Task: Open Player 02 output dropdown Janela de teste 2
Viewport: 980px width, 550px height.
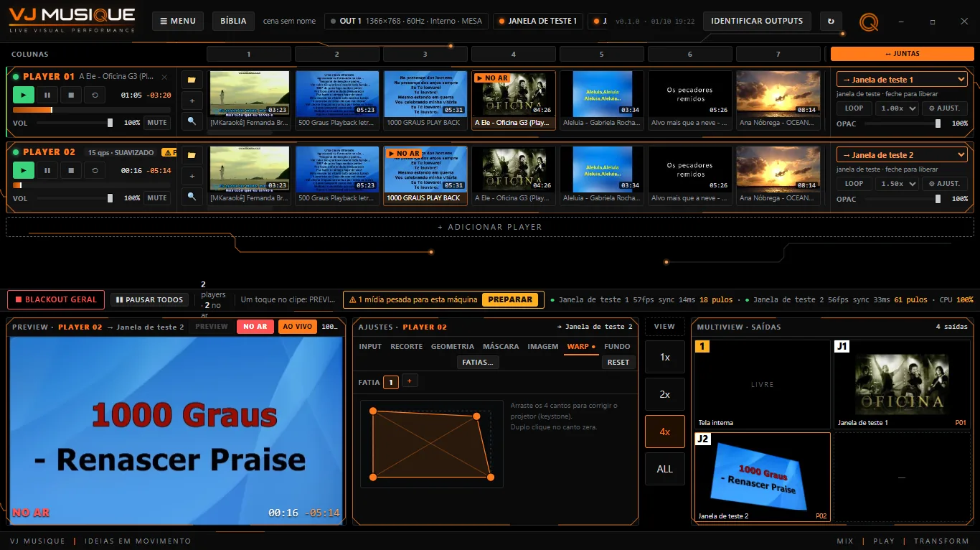Action: point(902,155)
